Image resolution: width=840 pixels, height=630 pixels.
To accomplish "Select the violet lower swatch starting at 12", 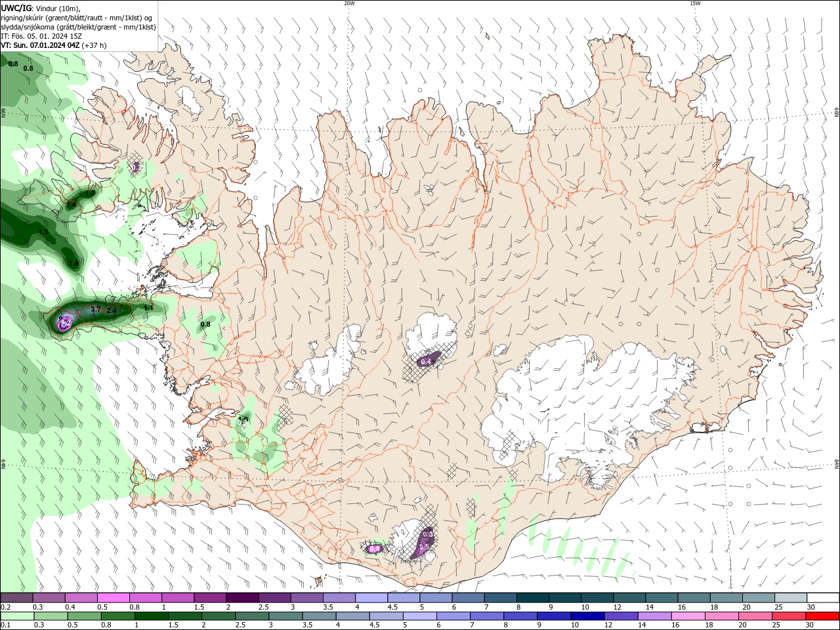I will pos(621,616).
